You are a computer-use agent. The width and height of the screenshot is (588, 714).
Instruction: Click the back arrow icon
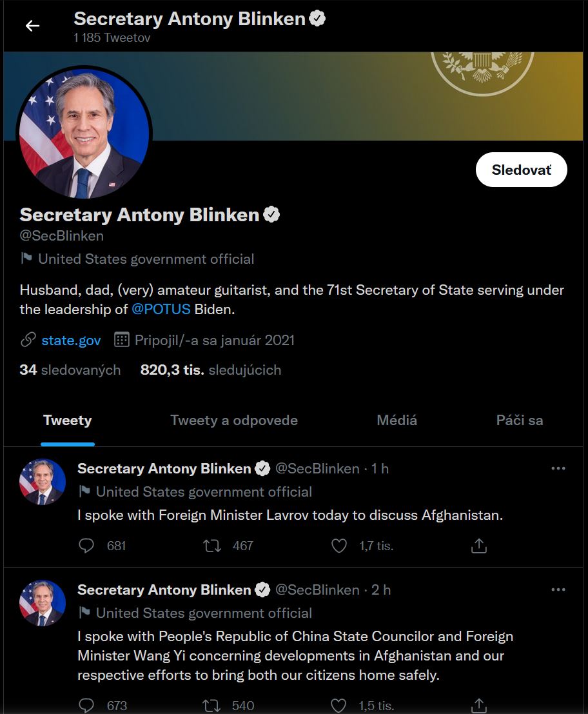[x=32, y=26]
